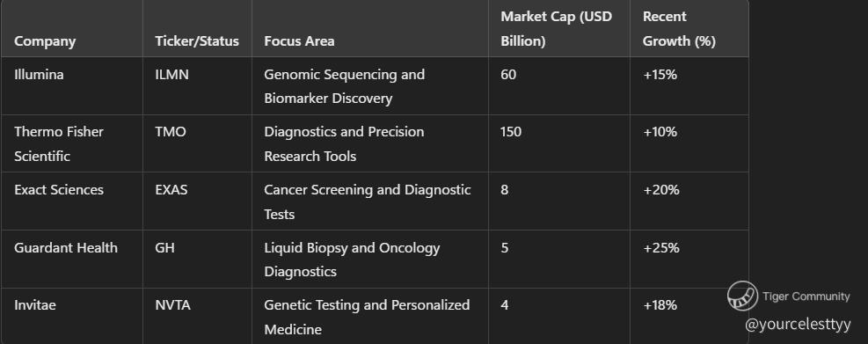Click the Recent Growth (%) header

tap(679, 29)
